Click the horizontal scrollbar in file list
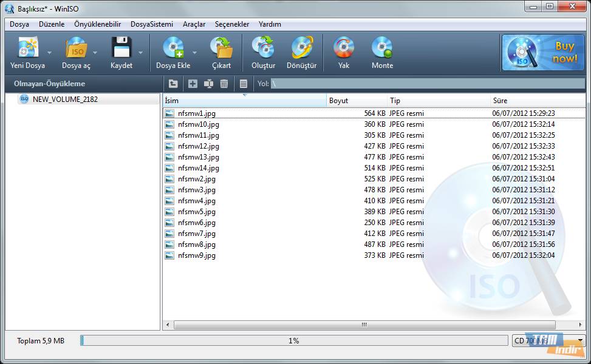The height and width of the screenshot is (364, 591). (x=364, y=325)
